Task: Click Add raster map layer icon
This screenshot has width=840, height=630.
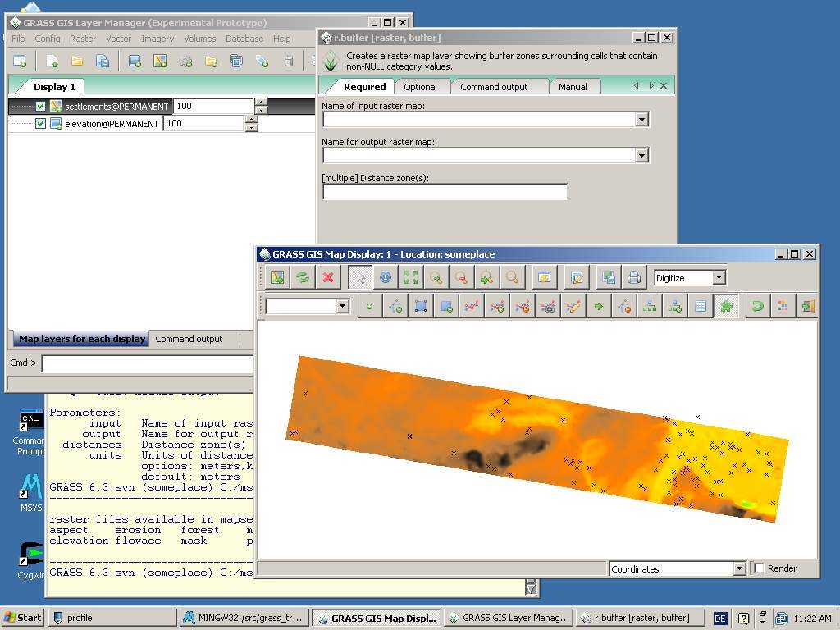Action: coord(135,61)
